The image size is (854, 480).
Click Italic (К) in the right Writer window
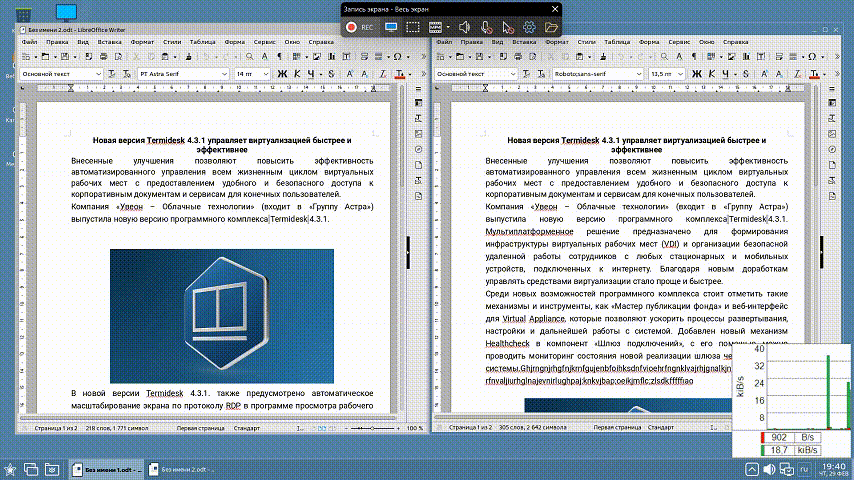pos(714,74)
